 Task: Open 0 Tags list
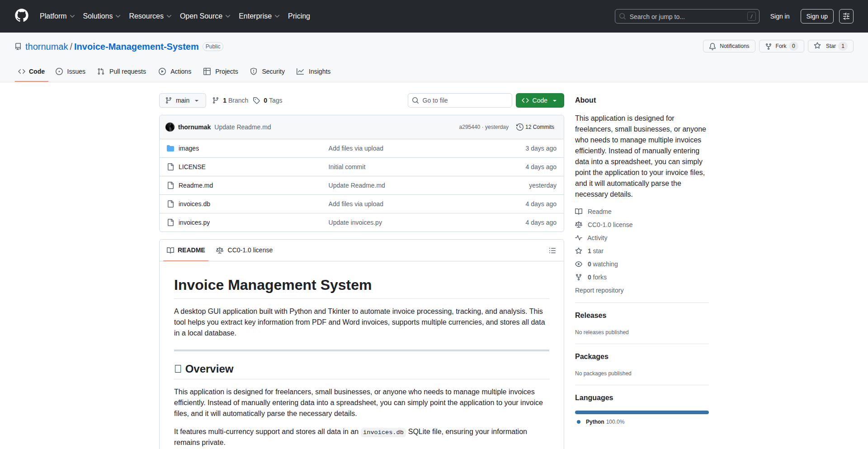click(268, 100)
